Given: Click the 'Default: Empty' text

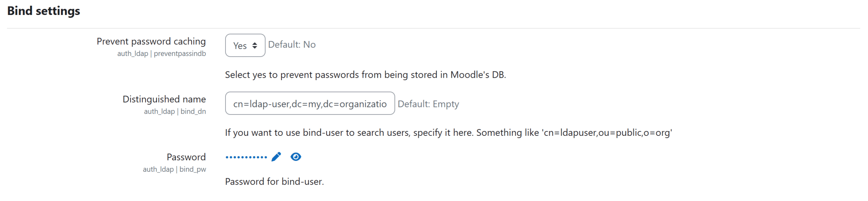Looking at the screenshot, I should [428, 104].
